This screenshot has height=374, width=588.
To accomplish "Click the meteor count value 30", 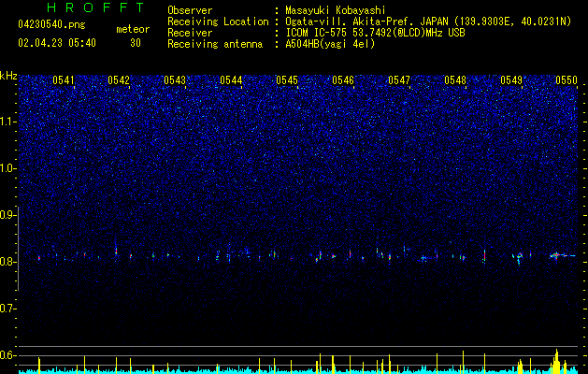I will [136, 43].
